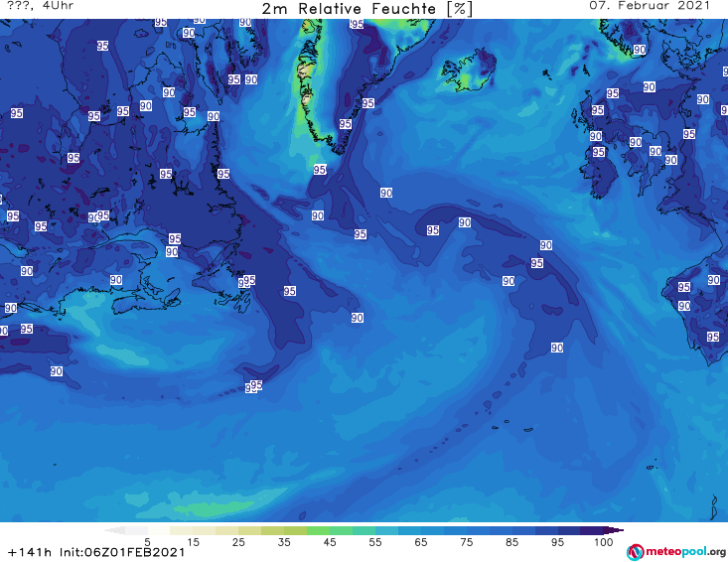
Task: Click the meteopool.org circular logo icon
Action: [636, 552]
